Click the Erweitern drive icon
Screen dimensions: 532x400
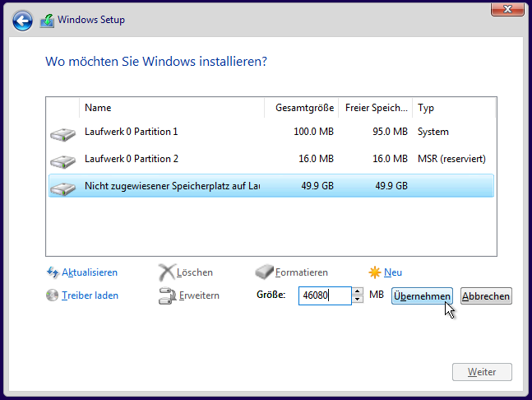click(x=167, y=295)
